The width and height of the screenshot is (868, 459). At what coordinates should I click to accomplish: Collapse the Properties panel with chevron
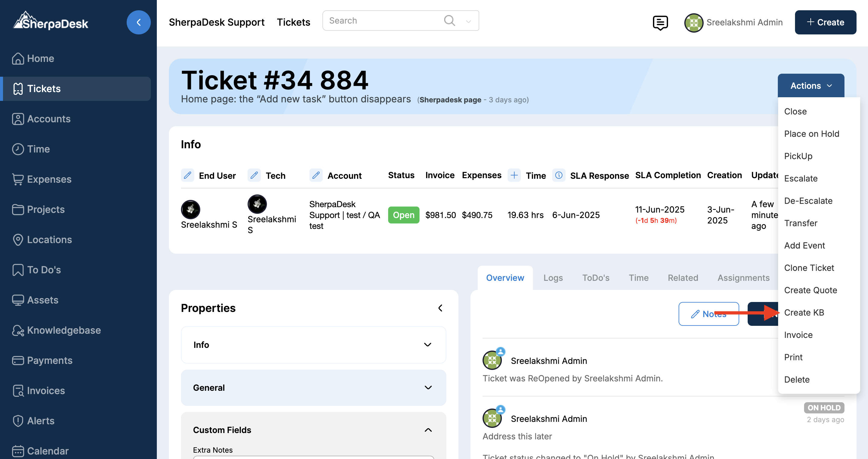click(440, 308)
